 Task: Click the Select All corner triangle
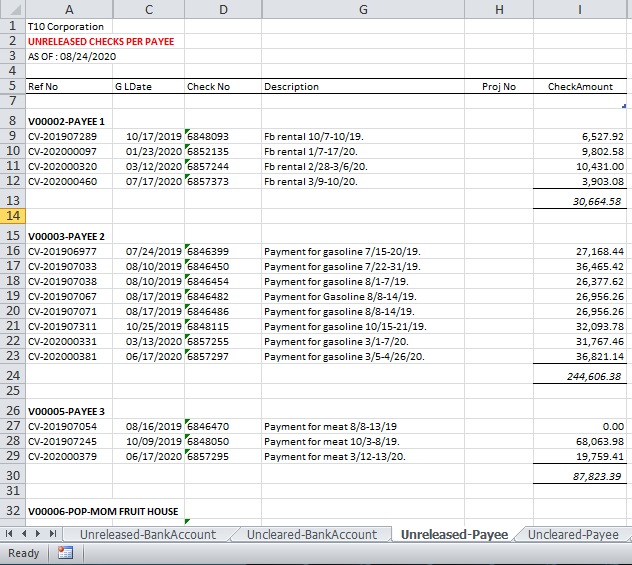point(13,9)
